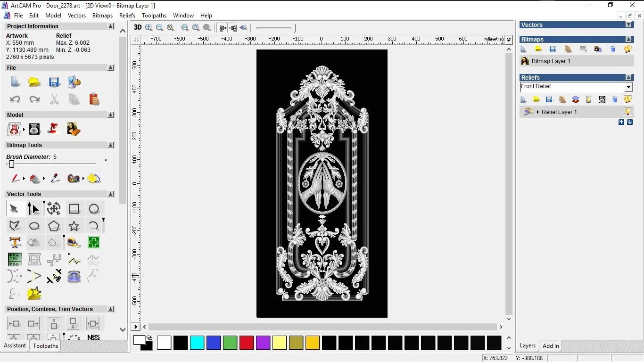644x362 pixels.
Task: Switch to the Toolpaths bottom tab
Action: point(45,346)
